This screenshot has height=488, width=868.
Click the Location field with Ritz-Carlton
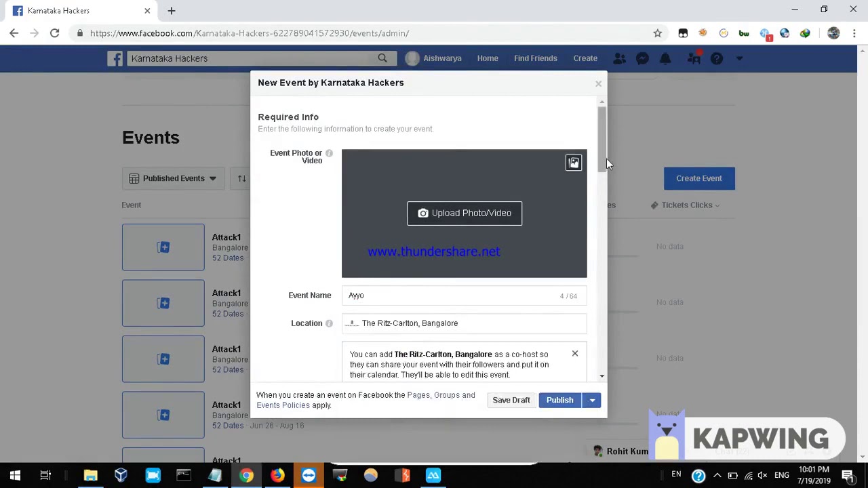[x=465, y=323]
